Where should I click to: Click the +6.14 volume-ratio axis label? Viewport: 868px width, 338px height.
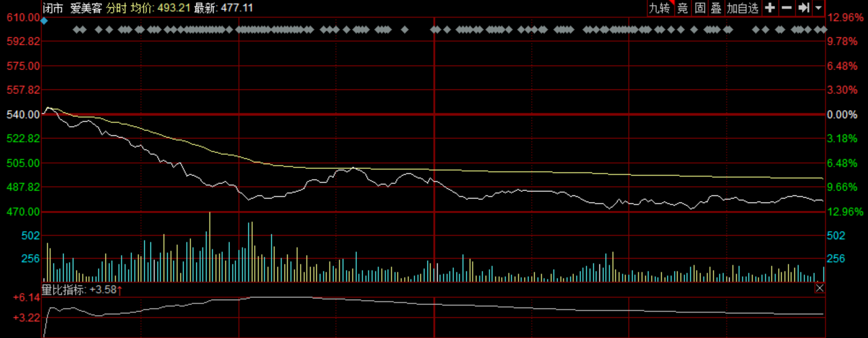(x=26, y=299)
